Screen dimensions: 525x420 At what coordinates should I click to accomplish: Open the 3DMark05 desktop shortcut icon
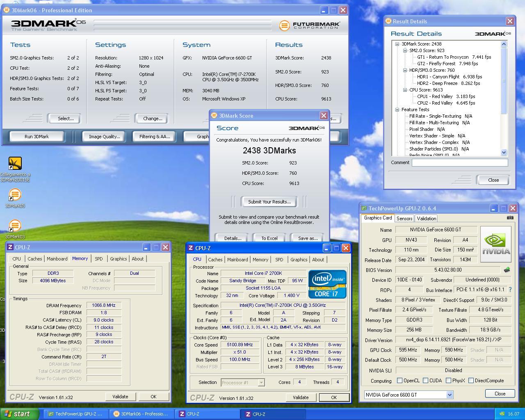point(15,194)
